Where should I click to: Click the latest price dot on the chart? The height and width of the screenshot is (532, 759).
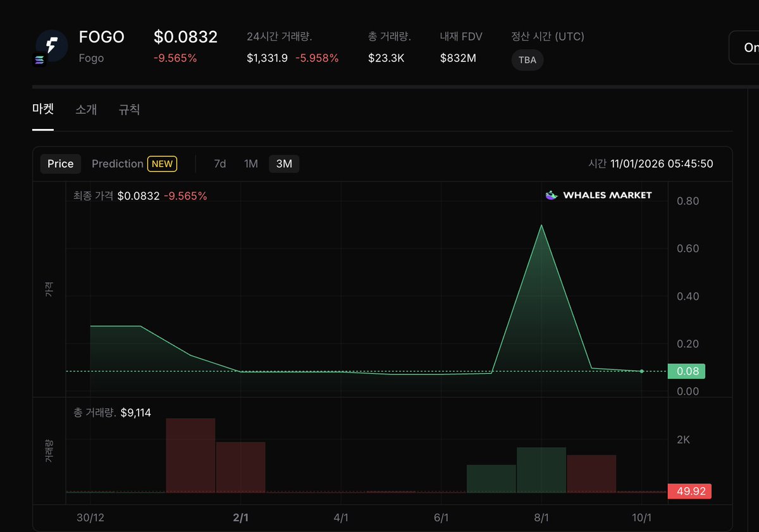pos(641,372)
